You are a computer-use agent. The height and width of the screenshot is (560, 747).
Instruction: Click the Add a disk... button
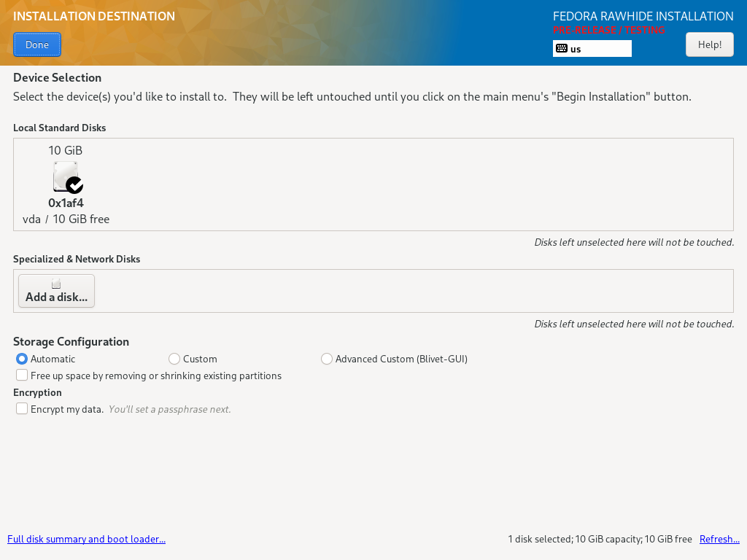57,291
